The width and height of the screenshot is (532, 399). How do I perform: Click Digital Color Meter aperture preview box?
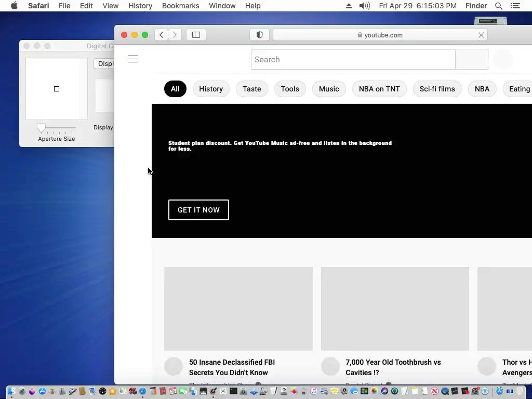point(56,89)
